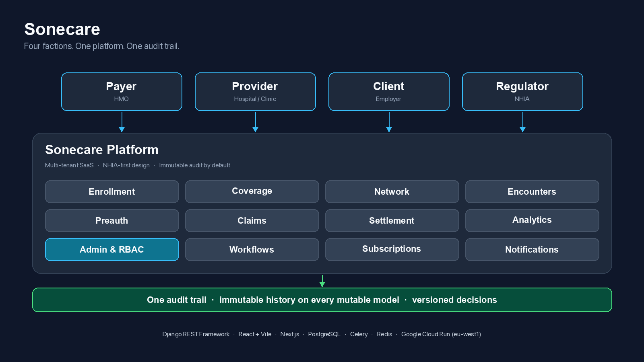The width and height of the screenshot is (644, 362).
Task: Select the highlighted Admin & RBAC module
Action: (x=112, y=249)
